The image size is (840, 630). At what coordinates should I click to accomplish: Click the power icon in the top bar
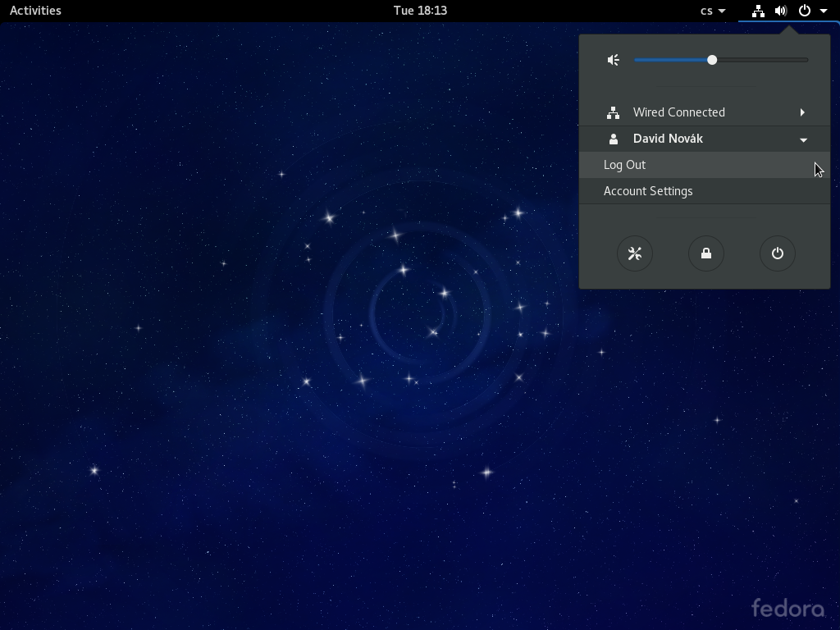tap(805, 11)
